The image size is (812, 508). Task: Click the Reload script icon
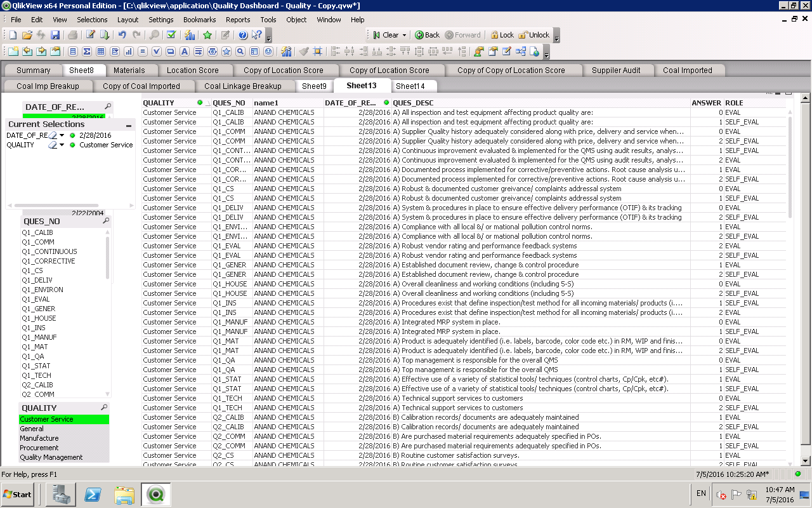pos(105,35)
